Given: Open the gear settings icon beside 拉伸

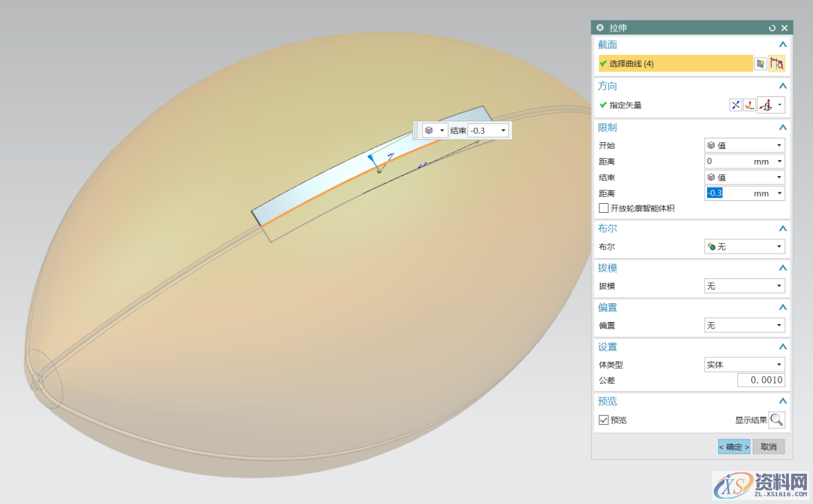Looking at the screenshot, I should pos(600,28).
